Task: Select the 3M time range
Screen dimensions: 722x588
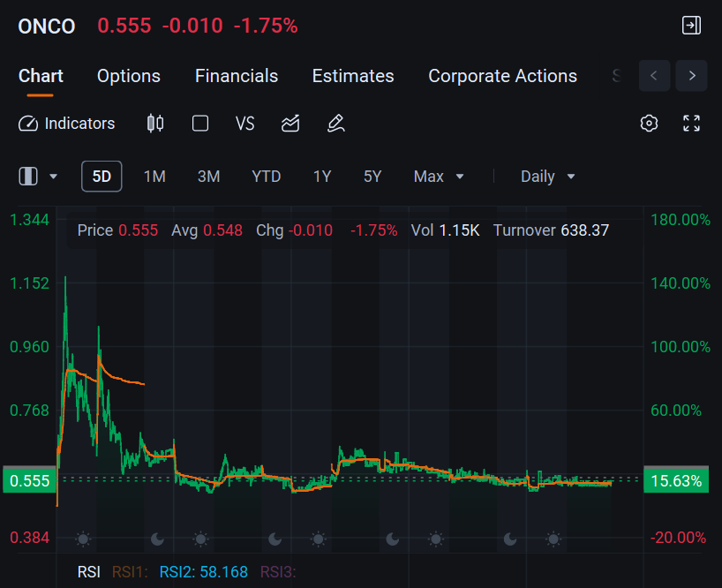Action: tap(208, 177)
